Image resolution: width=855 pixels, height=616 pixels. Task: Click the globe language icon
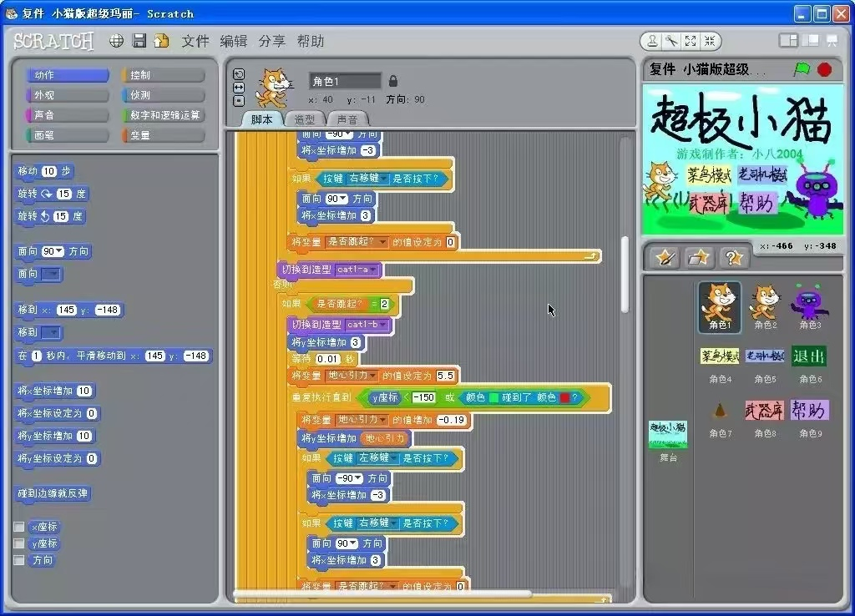(x=116, y=41)
